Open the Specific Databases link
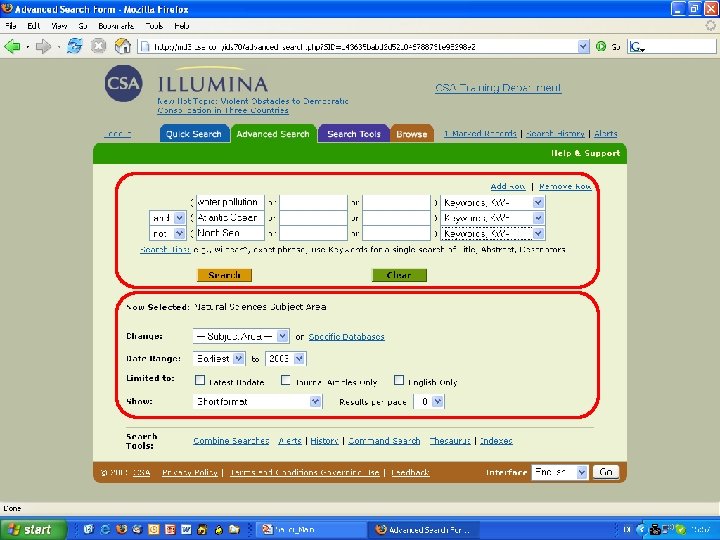The image size is (720, 540). 346,337
